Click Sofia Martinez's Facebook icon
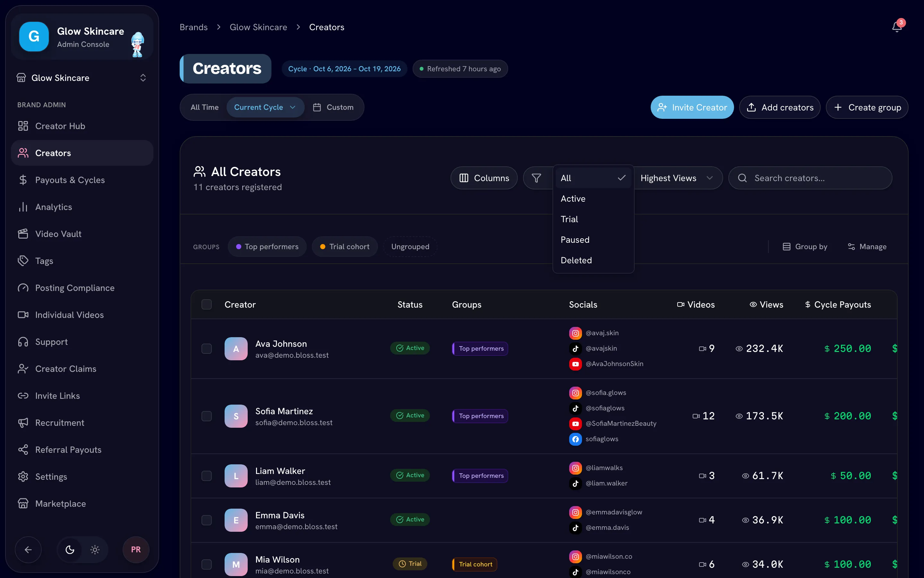The height and width of the screenshot is (578, 924). [x=575, y=439]
